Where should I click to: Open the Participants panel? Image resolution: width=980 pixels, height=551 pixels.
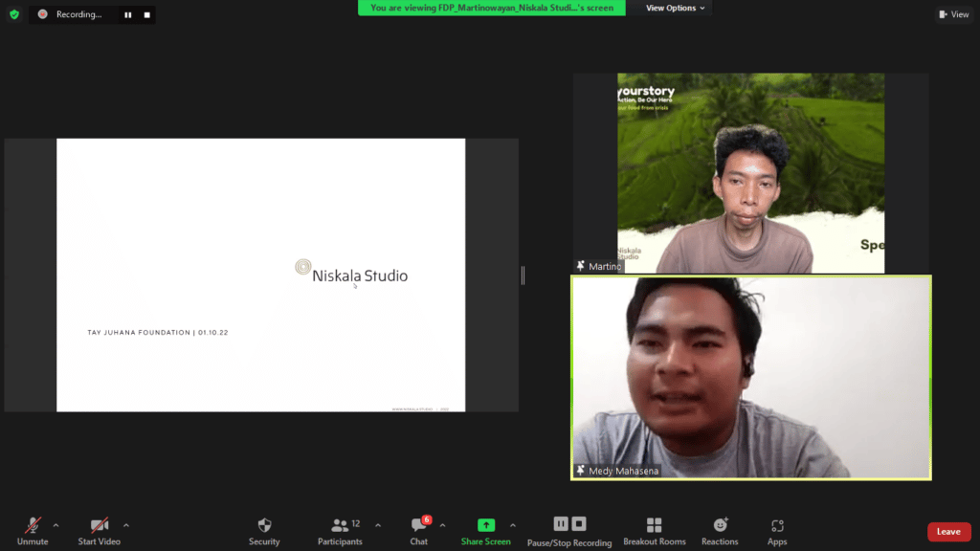(340, 531)
